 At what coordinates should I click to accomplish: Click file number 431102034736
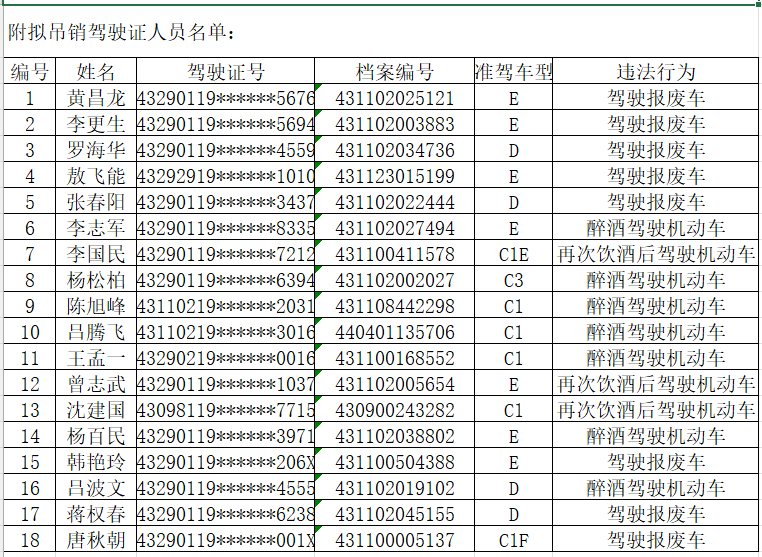(395, 150)
